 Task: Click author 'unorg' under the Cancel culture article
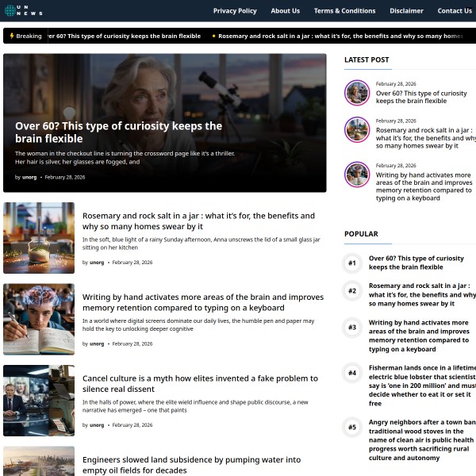97,425
